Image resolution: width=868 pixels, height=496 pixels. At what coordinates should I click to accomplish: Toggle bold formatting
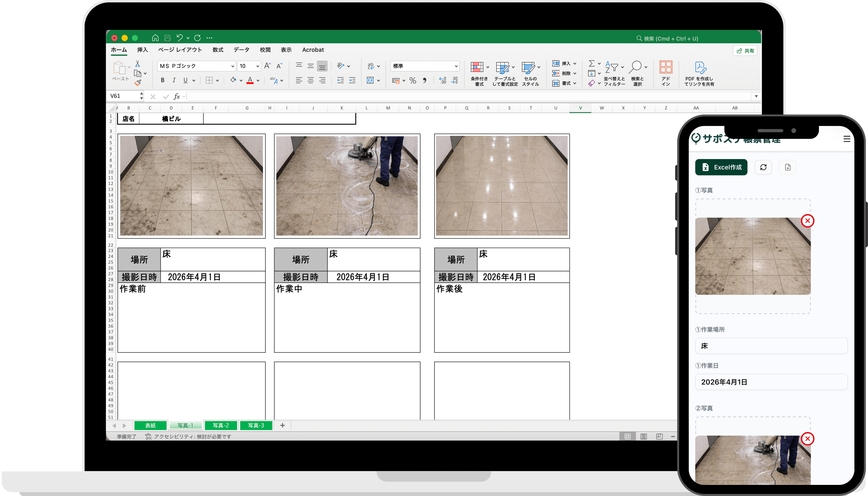click(x=163, y=80)
